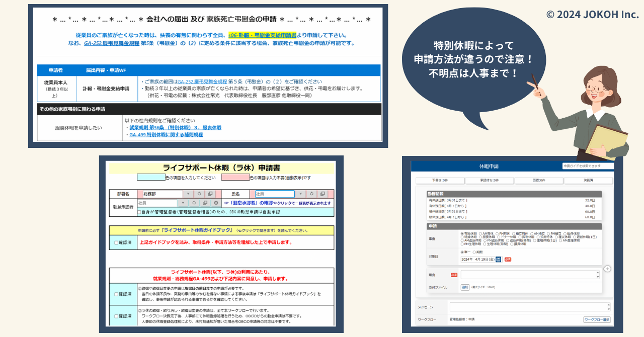
Task: Click the 氏名 社員 input field
Action: point(275,194)
